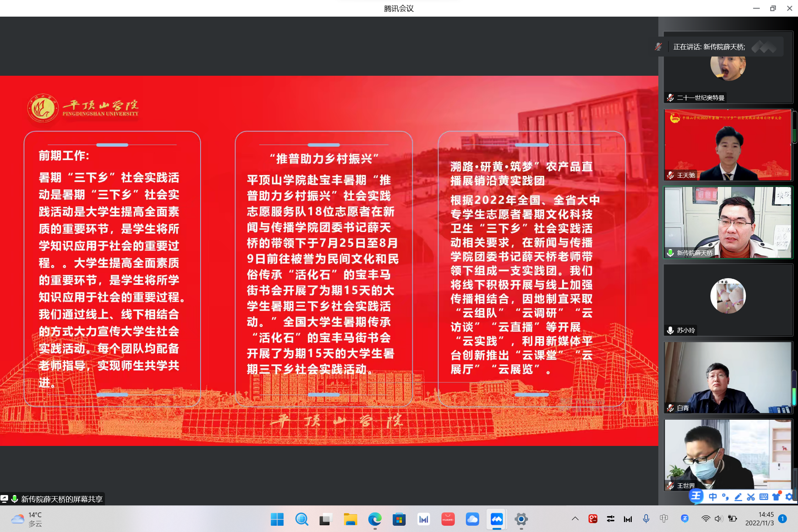Image resolution: width=798 pixels, height=532 pixels.
Task: Click 苏小玲's microphone status icon
Action: pos(671,330)
